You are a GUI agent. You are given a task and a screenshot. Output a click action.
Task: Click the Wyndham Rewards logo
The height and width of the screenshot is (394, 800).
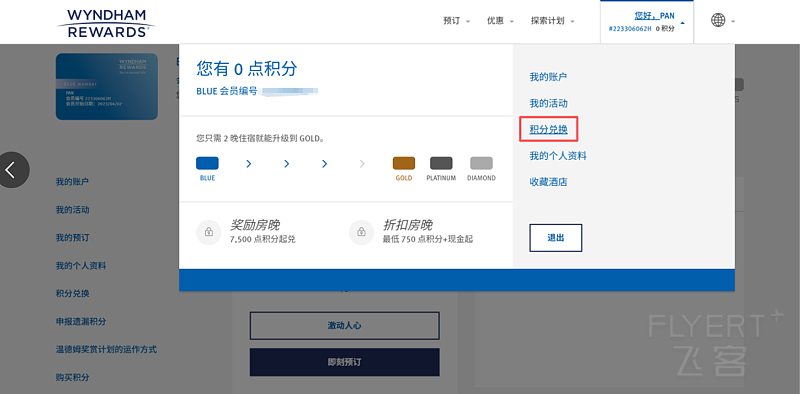[x=106, y=23]
